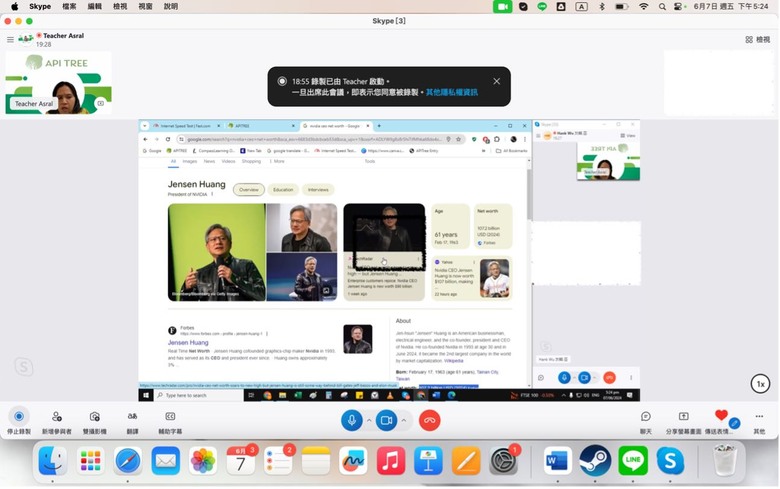Launch Pages from the Dock

pos(466,461)
